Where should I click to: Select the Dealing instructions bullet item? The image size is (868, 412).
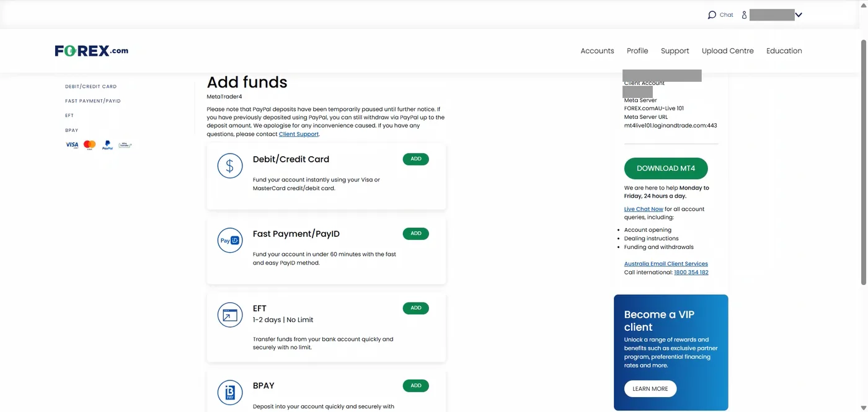click(x=652, y=239)
